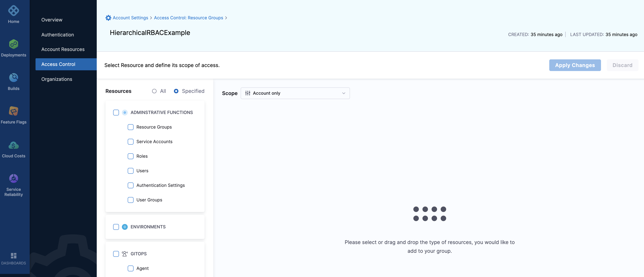Click the 'Agent' label text
Image resolution: width=644 pixels, height=277 pixels.
(x=142, y=268)
